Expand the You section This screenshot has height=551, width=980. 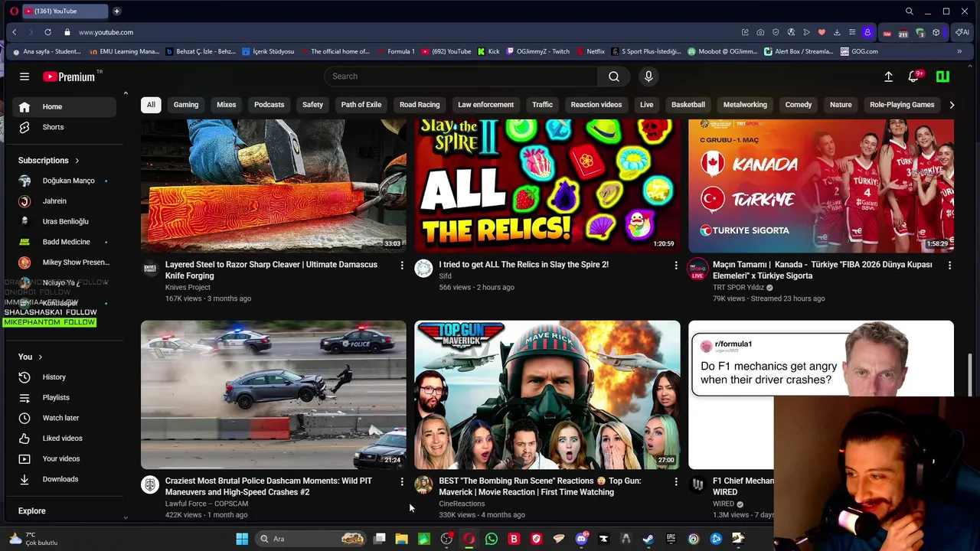point(31,357)
